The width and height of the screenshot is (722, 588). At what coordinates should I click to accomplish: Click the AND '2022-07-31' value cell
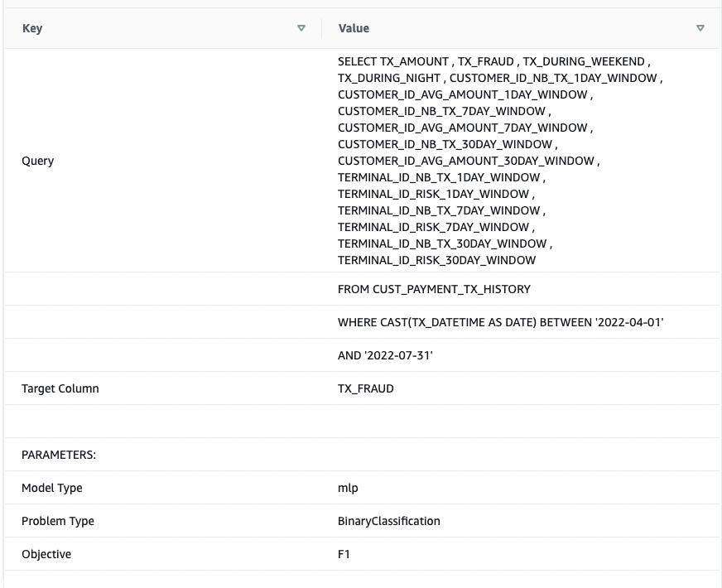click(521, 355)
